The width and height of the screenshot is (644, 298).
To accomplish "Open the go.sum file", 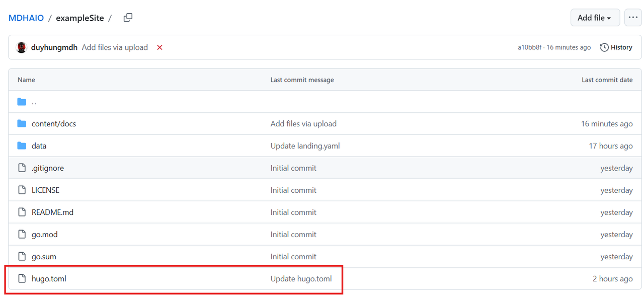I will pyautogui.click(x=44, y=257).
